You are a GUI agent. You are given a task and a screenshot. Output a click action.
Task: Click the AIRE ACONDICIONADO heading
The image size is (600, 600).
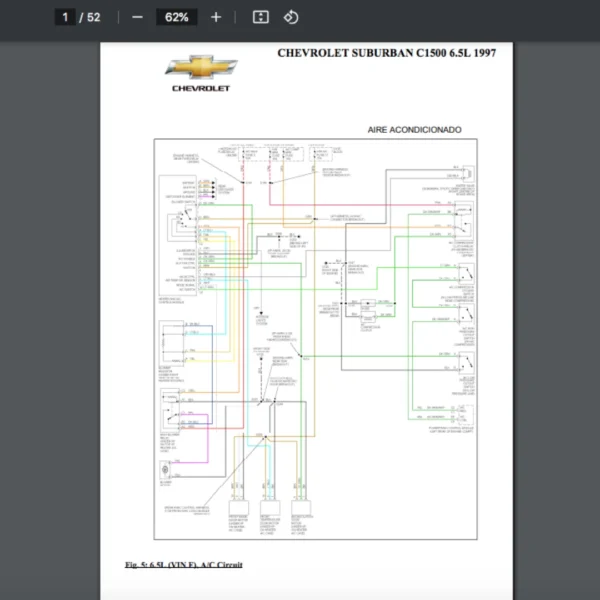pos(414,130)
